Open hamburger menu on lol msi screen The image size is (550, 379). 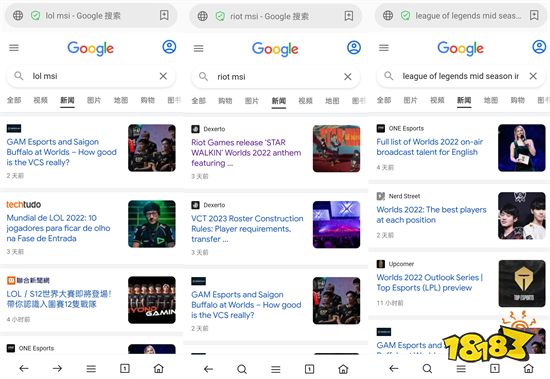14,48
